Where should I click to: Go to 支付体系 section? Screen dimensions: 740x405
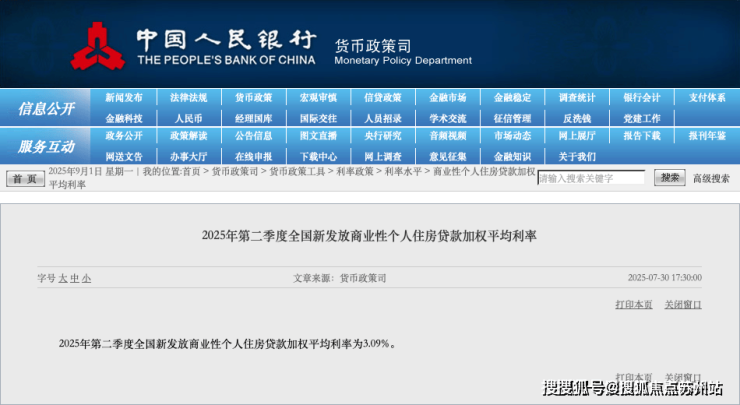pos(707,98)
